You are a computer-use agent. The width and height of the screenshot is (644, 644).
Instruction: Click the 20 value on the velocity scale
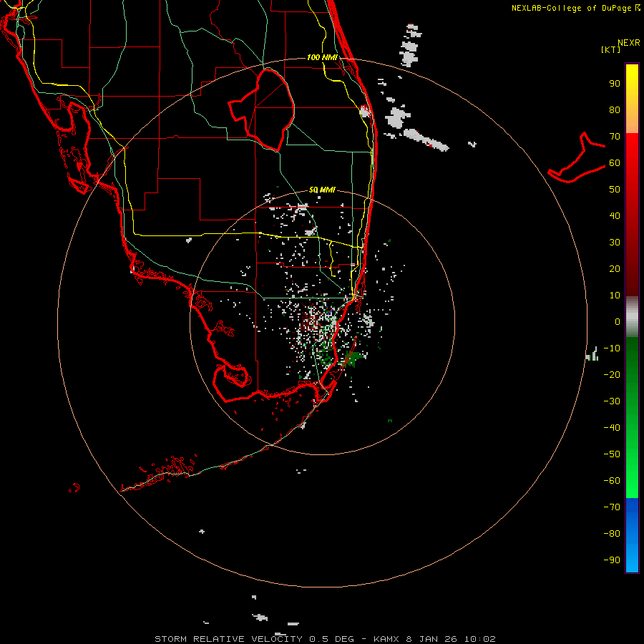615,268
